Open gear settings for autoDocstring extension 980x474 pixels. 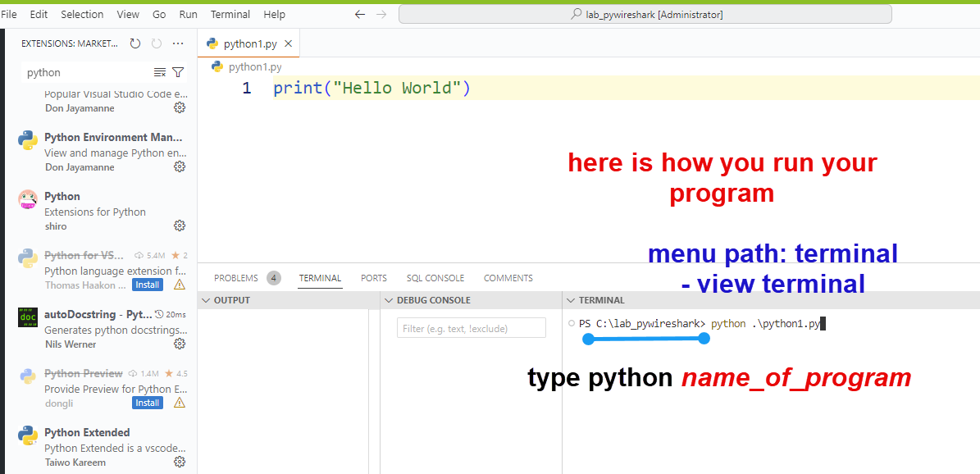tap(180, 344)
